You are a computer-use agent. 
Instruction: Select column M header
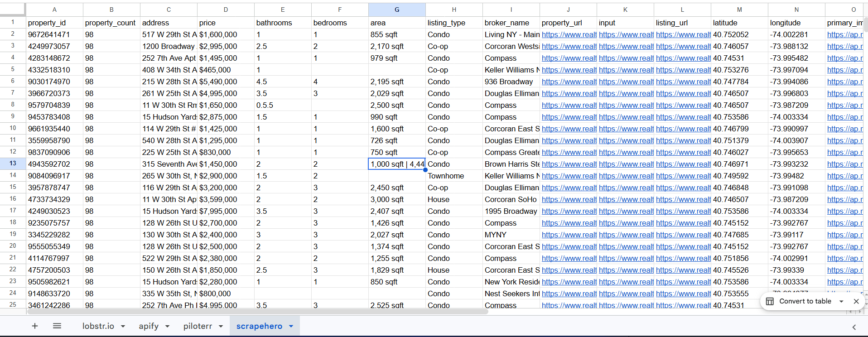pyautogui.click(x=739, y=10)
